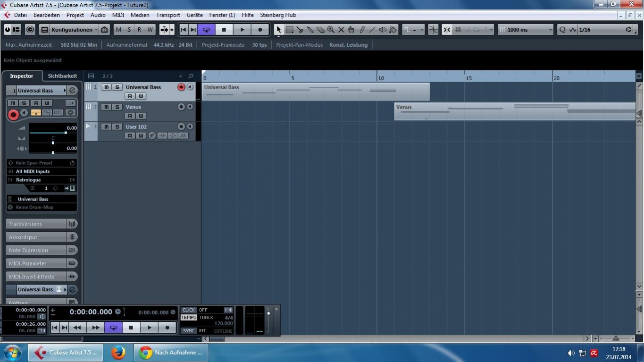Select the Glue tool

[x=310, y=30]
